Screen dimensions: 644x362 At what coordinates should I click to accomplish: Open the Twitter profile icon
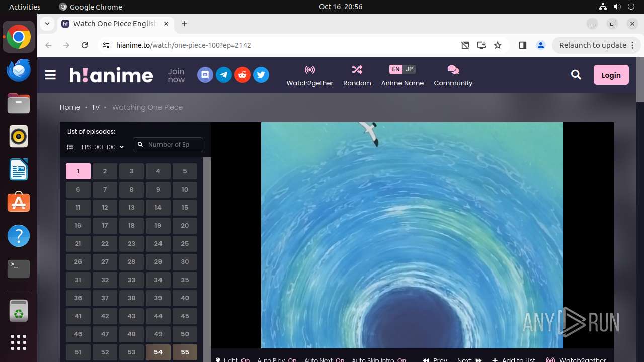coord(261,75)
